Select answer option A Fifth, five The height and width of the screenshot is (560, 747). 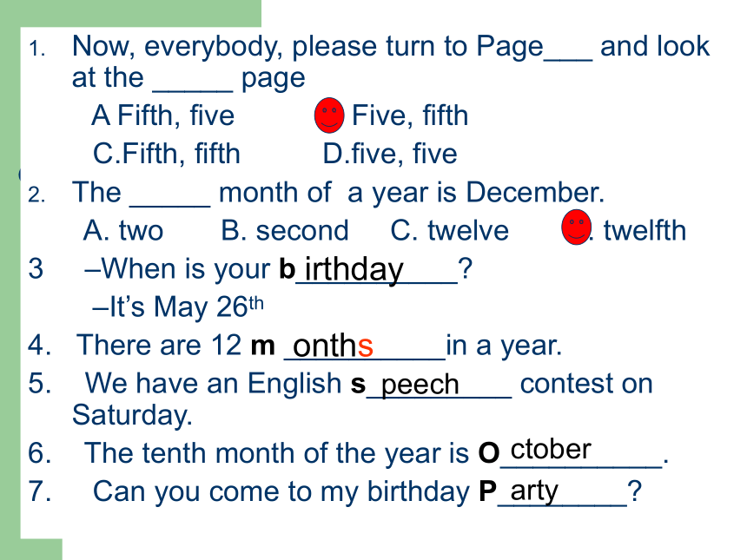(163, 115)
